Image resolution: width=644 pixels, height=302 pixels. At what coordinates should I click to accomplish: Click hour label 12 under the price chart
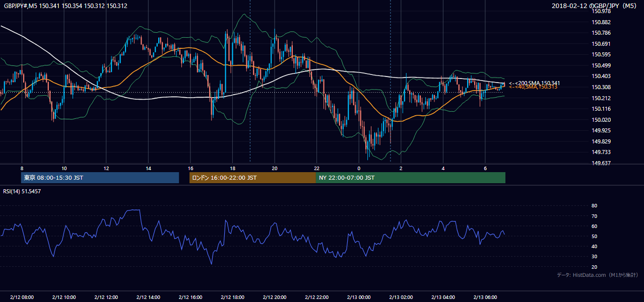(x=106, y=168)
